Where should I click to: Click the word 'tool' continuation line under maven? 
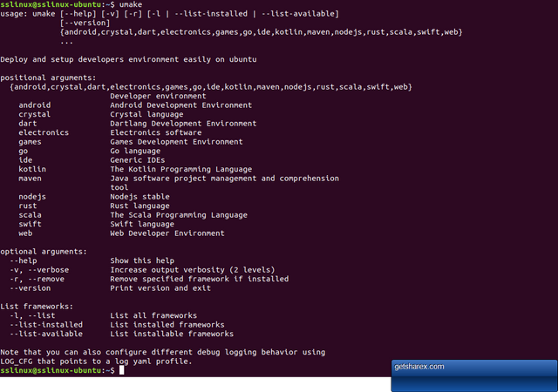click(x=119, y=187)
